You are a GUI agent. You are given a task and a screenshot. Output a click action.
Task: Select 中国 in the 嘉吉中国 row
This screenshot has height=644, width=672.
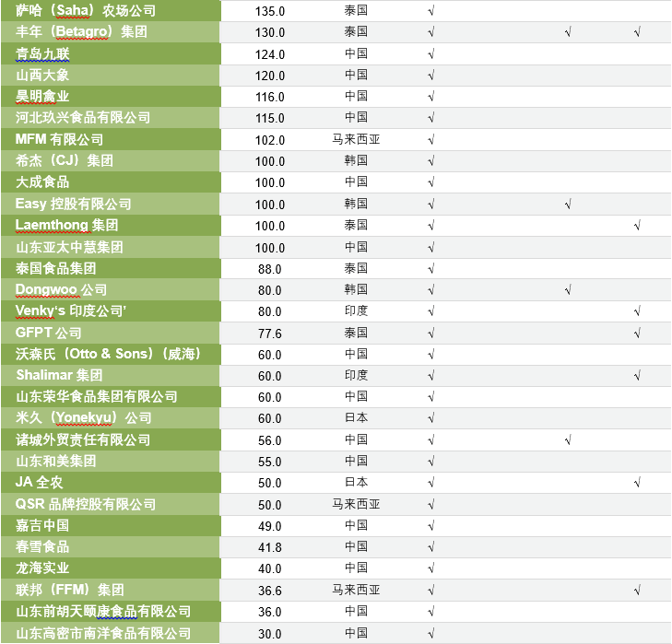tap(356, 525)
